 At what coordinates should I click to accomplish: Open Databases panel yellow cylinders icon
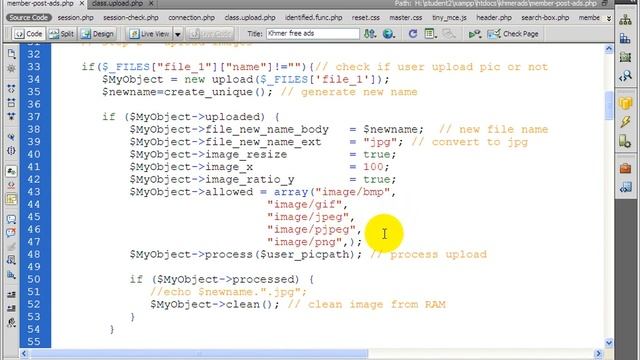click(625, 103)
